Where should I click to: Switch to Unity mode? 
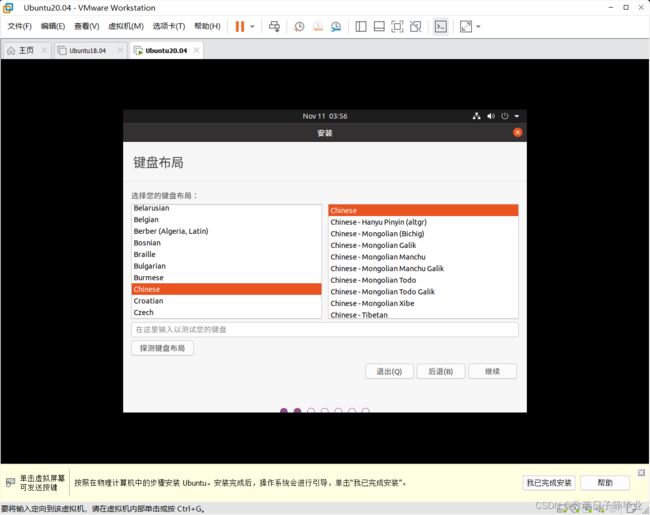(x=415, y=27)
